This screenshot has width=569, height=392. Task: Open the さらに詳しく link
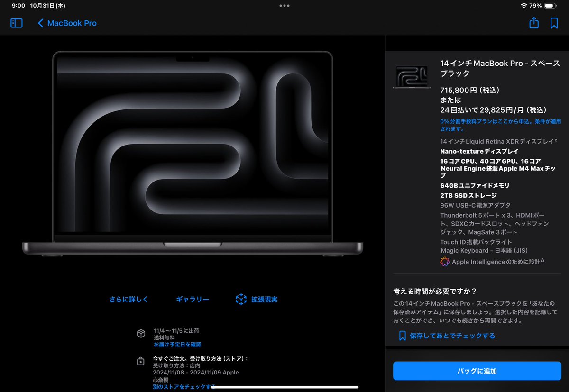pos(128,299)
